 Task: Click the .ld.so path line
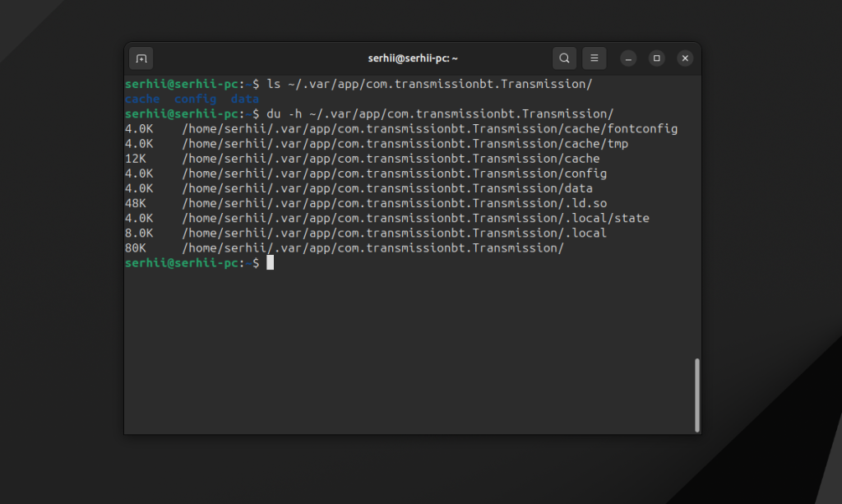pos(366,203)
